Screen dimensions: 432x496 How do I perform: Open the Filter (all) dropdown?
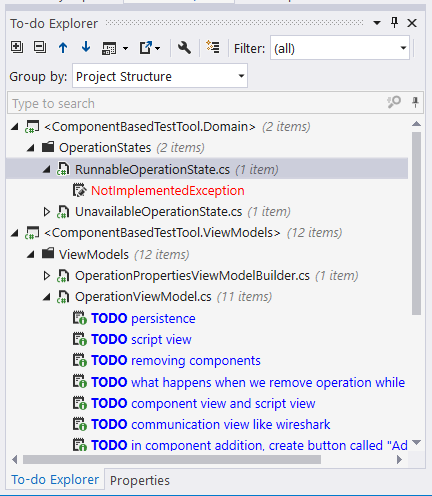(340, 48)
